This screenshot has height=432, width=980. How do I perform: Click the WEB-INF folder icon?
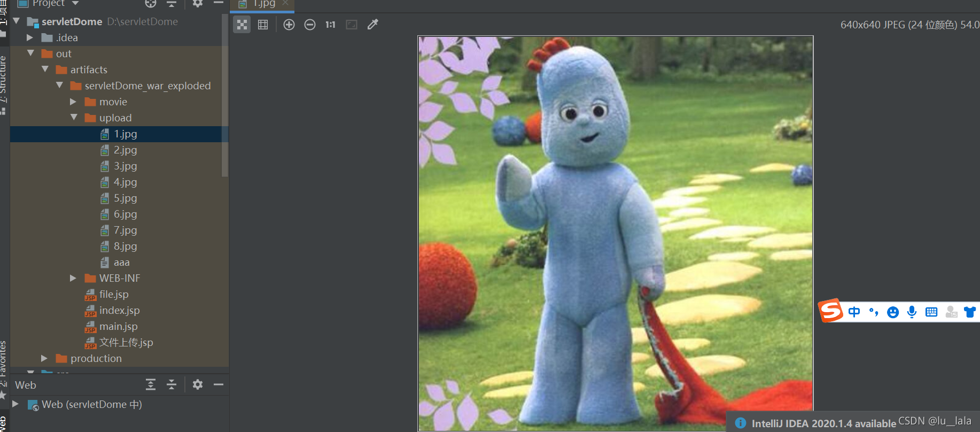(x=90, y=278)
